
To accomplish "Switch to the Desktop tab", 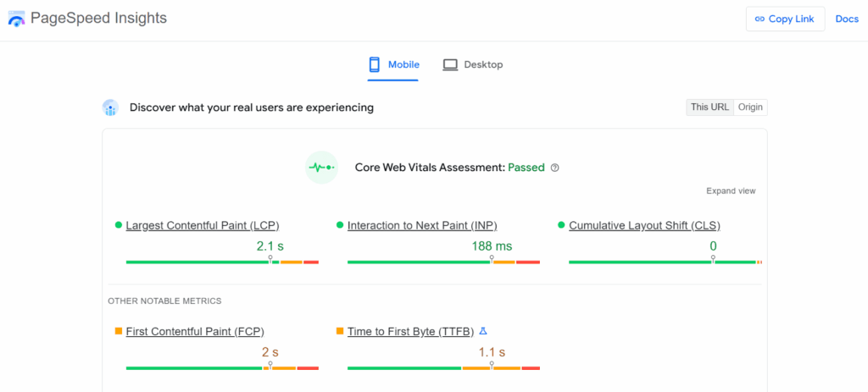I will pos(473,64).
